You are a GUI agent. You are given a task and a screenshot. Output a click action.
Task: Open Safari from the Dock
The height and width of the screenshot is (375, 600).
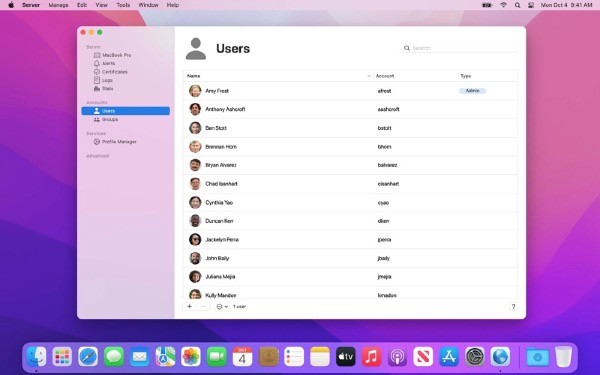click(88, 357)
